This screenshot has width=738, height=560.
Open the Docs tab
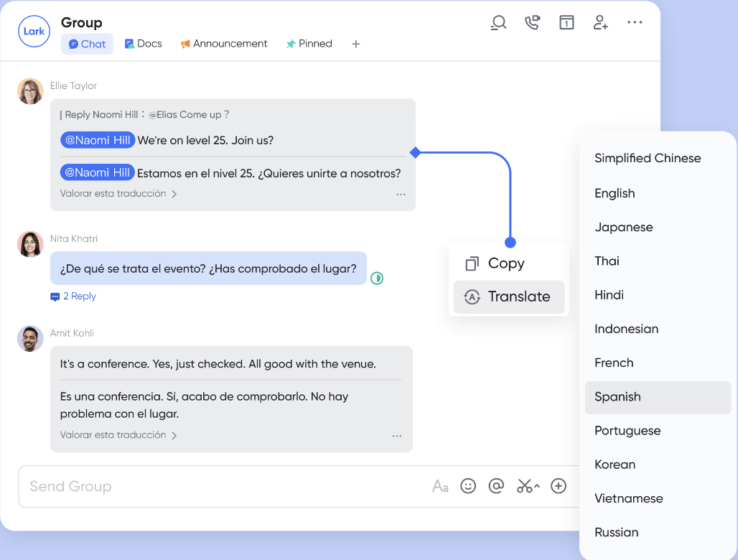coord(143,44)
